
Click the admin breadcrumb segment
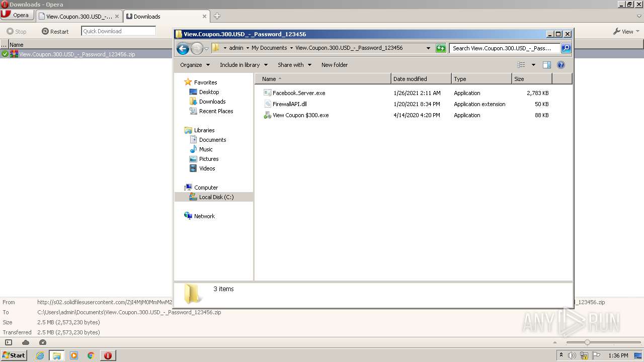236,48
